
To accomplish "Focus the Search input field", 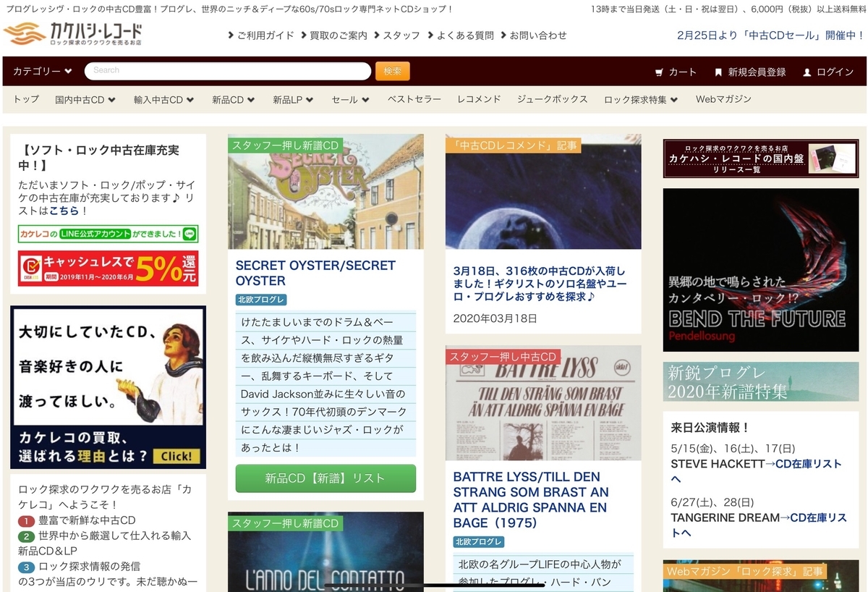I will tap(228, 71).
